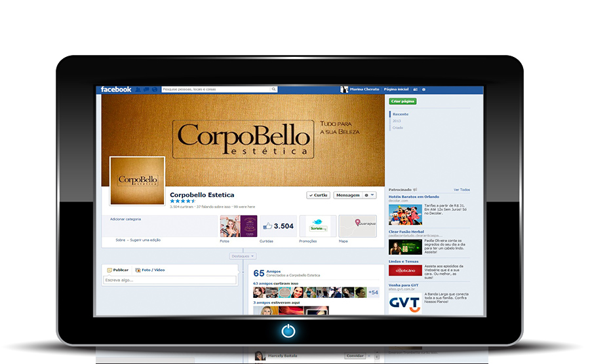
Task: Go to Página inicial
Action: point(396,90)
